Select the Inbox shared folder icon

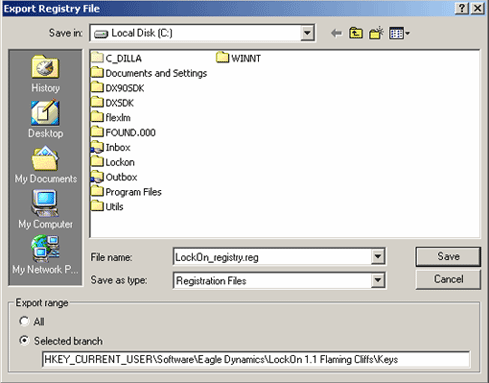pos(97,147)
